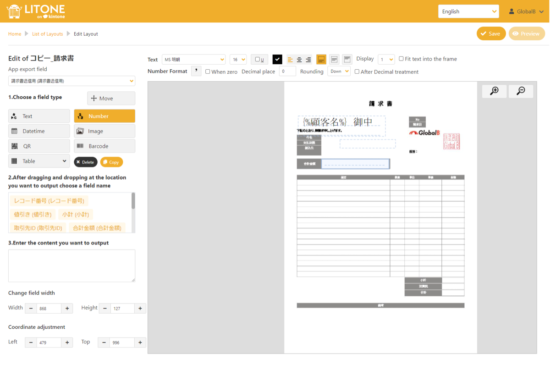The width and height of the screenshot is (550, 392).
Task: Choose the Image field type
Action: coord(104,131)
